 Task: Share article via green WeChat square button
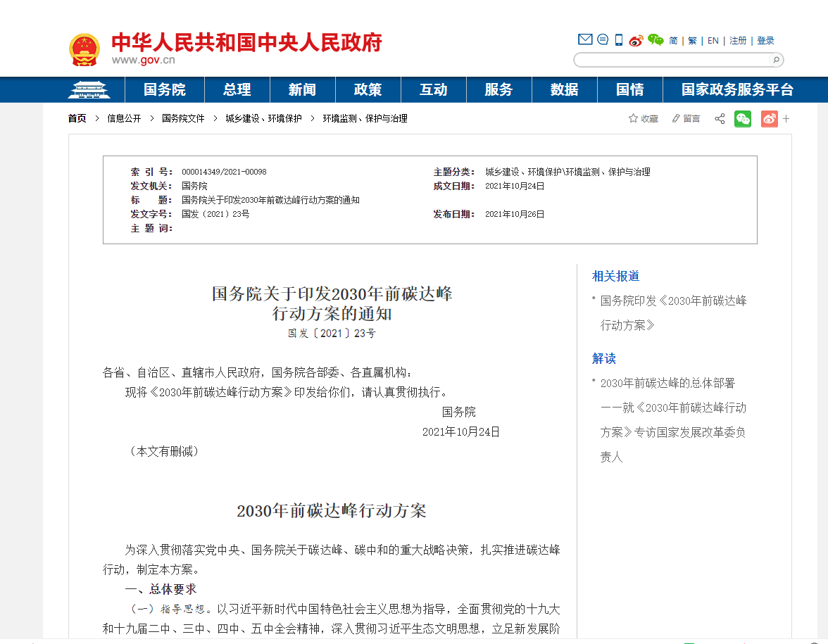point(743,119)
